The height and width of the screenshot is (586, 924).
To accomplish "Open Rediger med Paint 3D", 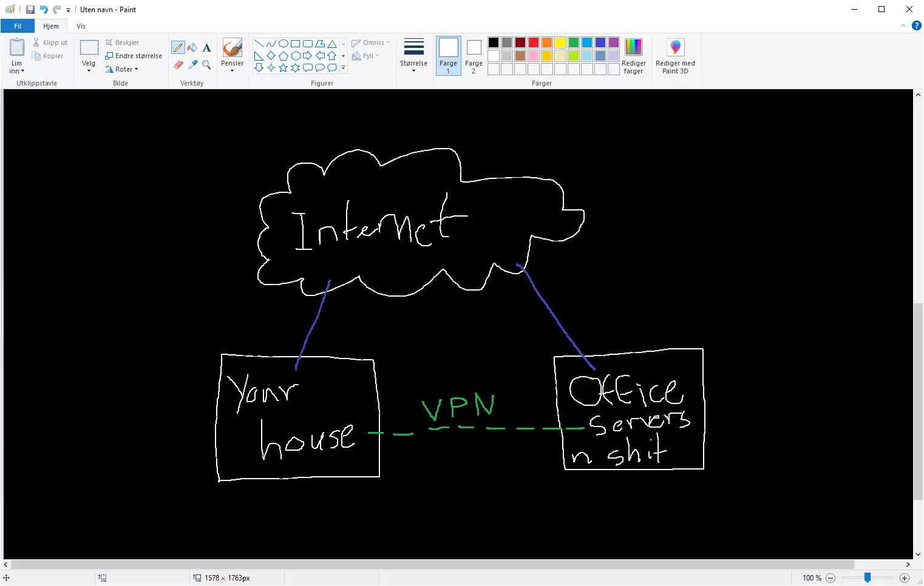I will (x=675, y=56).
